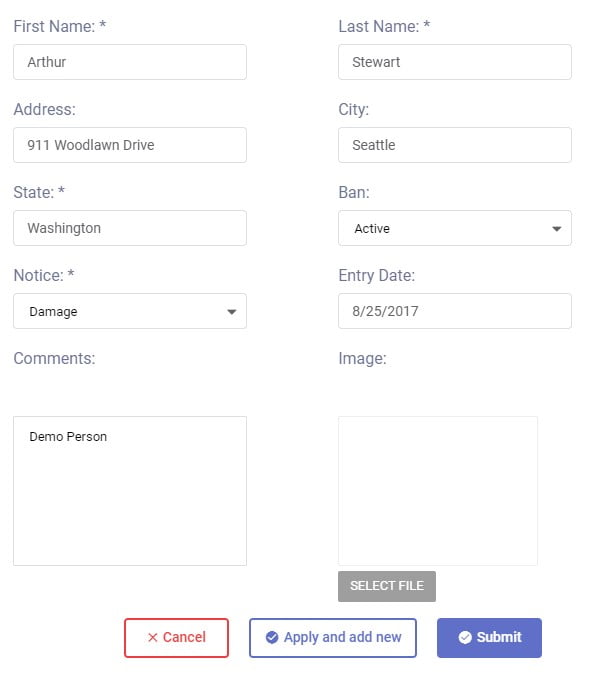Expand the Ban dropdown arrow

[x=557, y=229]
